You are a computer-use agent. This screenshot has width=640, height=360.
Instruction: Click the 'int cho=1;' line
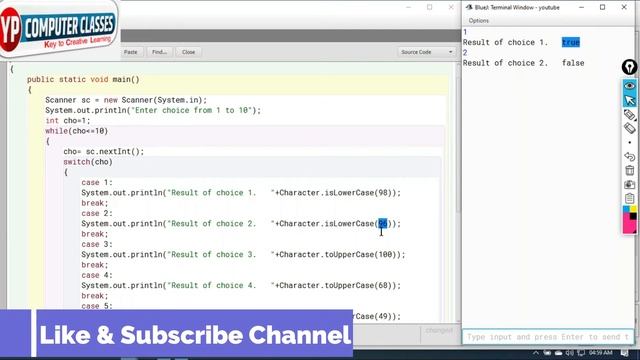pyautogui.click(x=67, y=121)
